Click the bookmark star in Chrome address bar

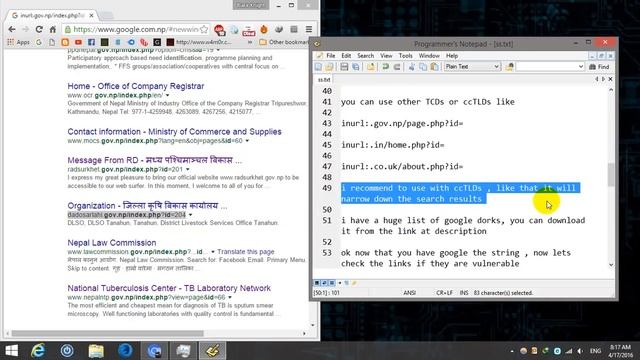pyautogui.click(x=204, y=29)
